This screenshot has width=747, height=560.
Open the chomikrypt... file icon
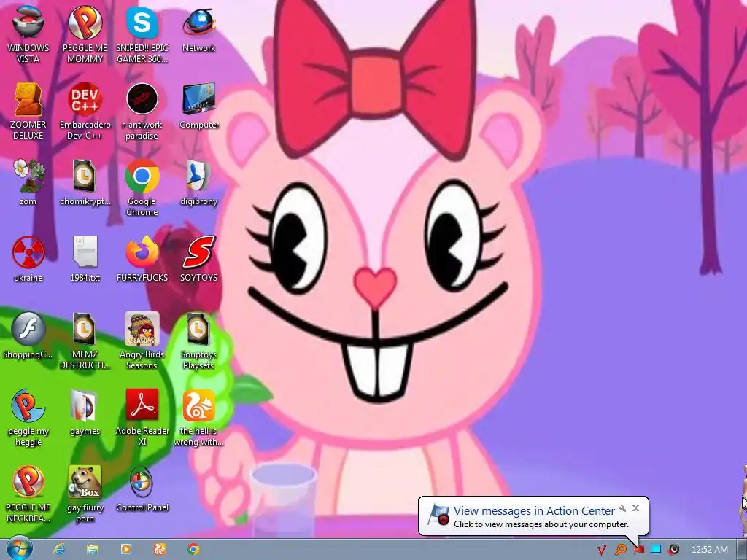click(85, 182)
